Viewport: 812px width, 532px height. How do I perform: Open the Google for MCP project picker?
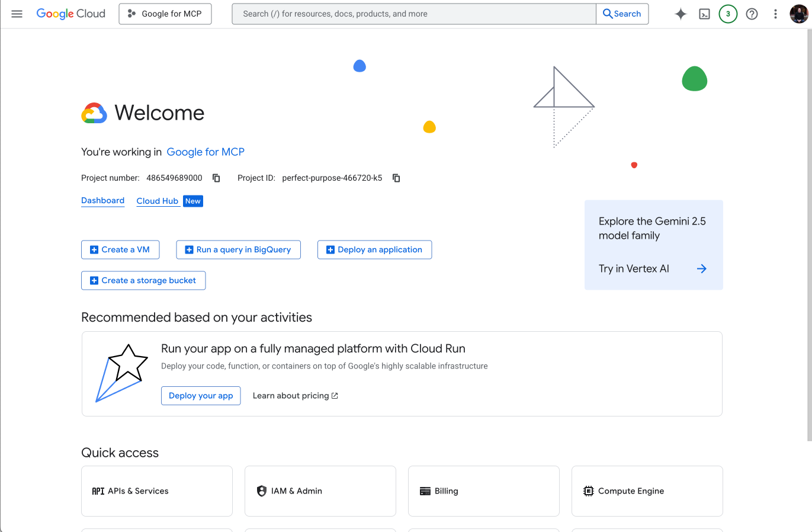coord(165,14)
